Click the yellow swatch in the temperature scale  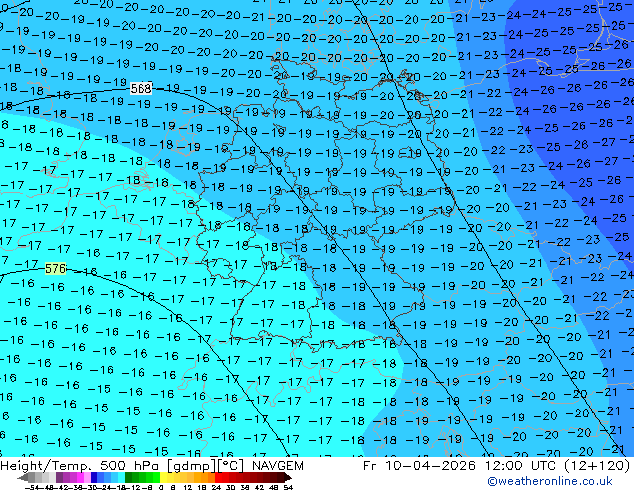(163, 478)
